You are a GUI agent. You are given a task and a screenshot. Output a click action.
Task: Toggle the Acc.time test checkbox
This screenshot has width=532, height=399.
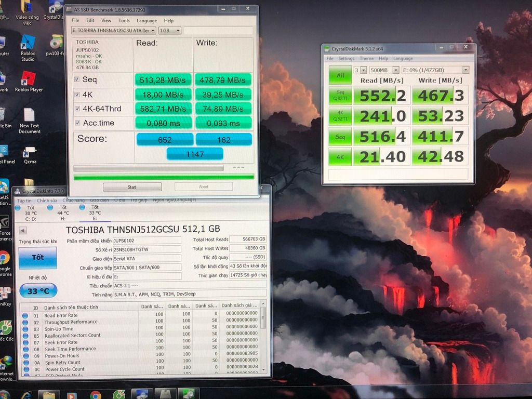(x=78, y=123)
